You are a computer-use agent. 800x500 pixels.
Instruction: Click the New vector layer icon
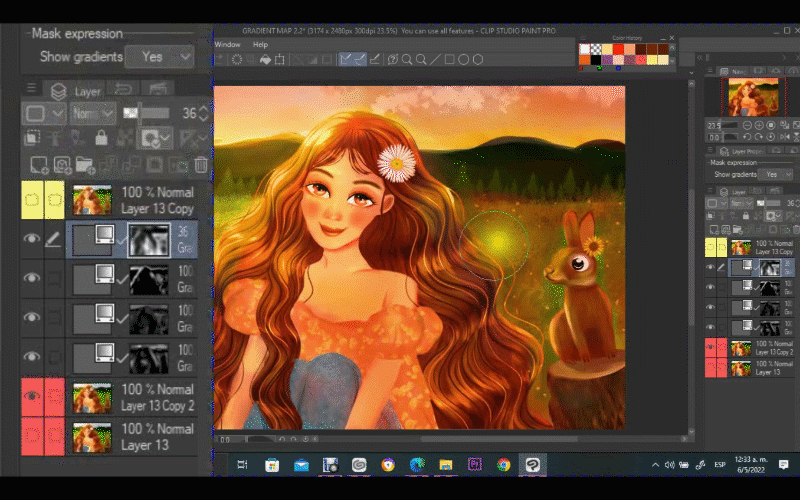tap(61, 164)
